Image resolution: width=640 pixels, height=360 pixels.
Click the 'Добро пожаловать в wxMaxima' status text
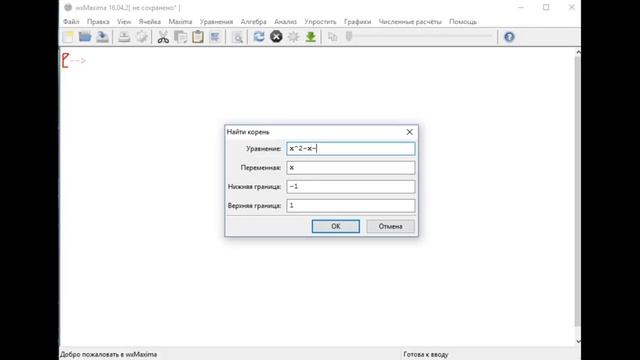coord(109,354)
